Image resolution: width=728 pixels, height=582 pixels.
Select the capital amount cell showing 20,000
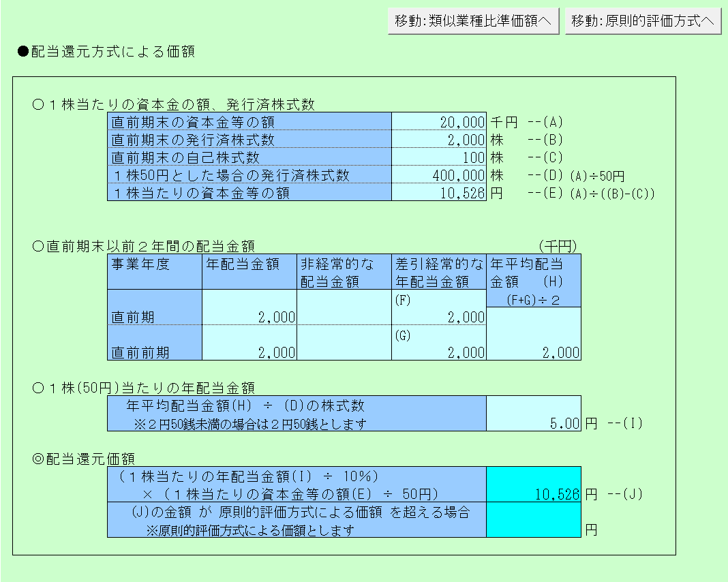click(x=439, y=121)
